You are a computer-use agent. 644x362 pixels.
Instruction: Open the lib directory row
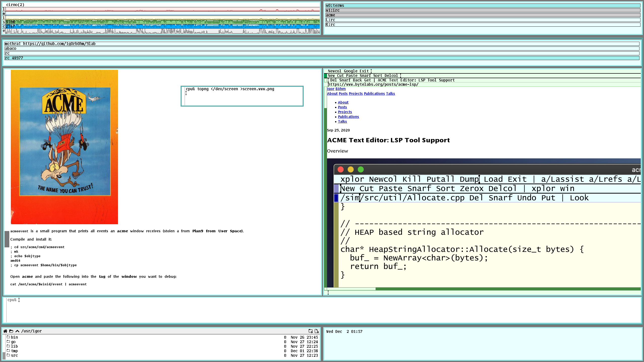[x=162, y=346]
